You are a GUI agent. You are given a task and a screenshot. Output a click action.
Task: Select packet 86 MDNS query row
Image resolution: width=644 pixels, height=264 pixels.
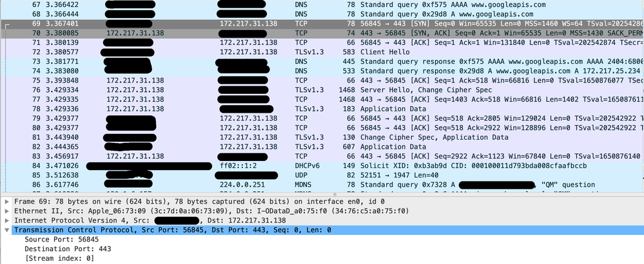322,185
